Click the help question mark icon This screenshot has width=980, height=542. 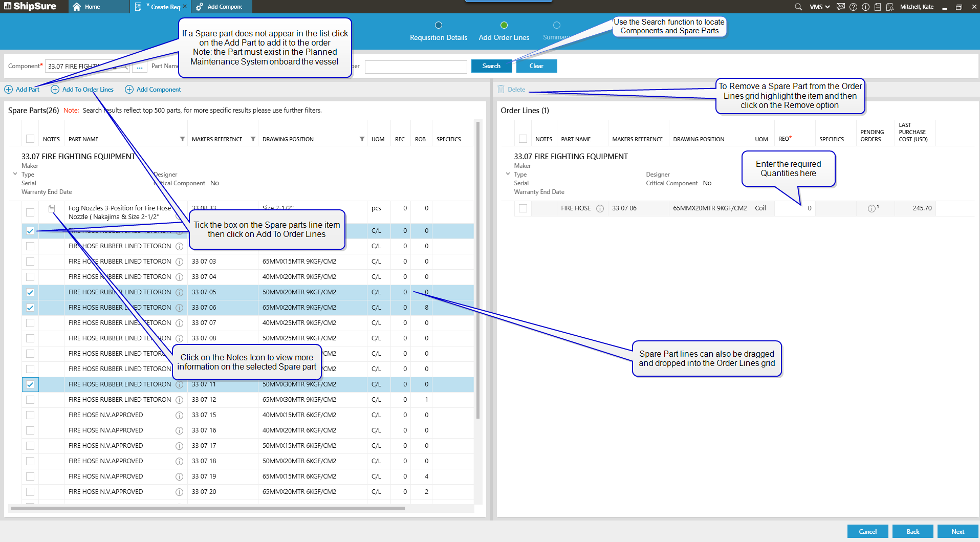(x=853, y=7)
